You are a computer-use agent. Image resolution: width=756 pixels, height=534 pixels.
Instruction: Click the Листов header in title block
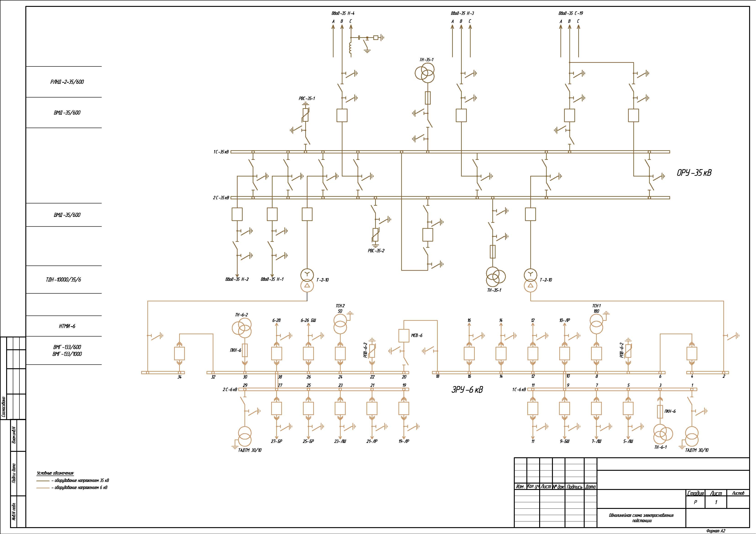(737, 493)
